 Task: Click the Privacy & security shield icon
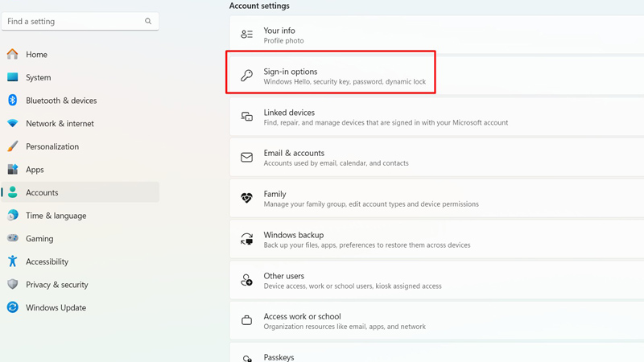tap(12, 284)
